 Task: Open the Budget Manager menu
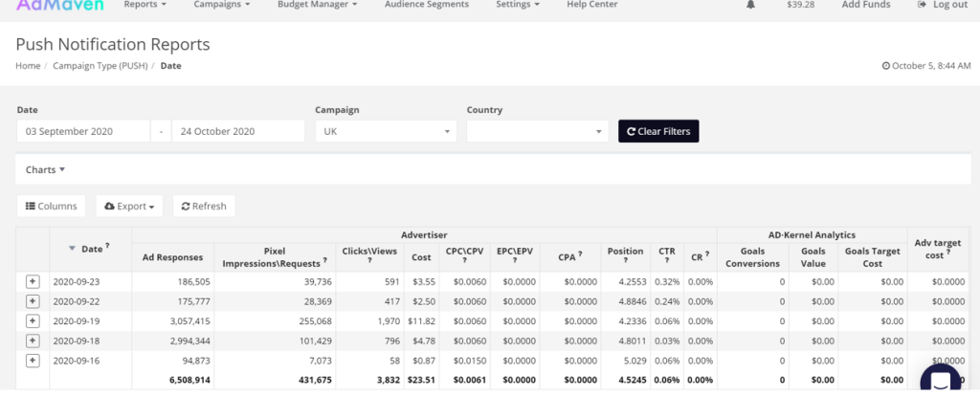[x=318, y=5]
